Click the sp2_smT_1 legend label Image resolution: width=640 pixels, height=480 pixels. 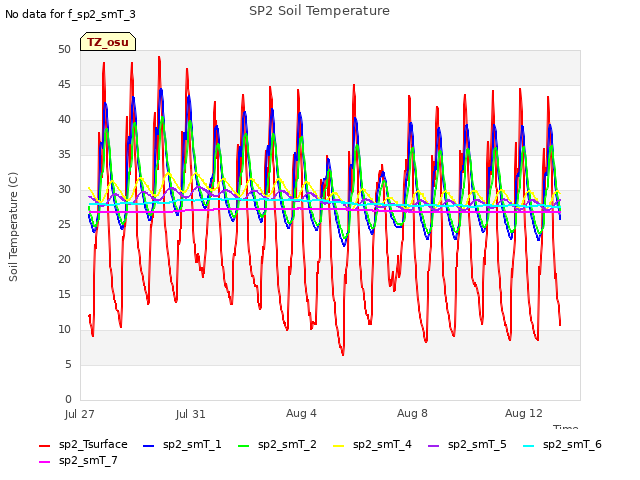tap(192, 444)
